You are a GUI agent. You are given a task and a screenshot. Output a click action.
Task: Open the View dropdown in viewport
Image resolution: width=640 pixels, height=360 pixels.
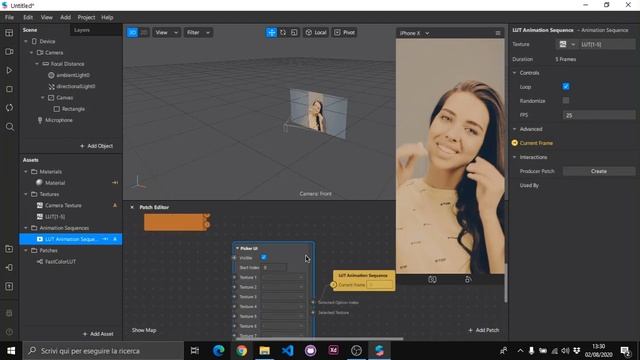pos(167,33)
